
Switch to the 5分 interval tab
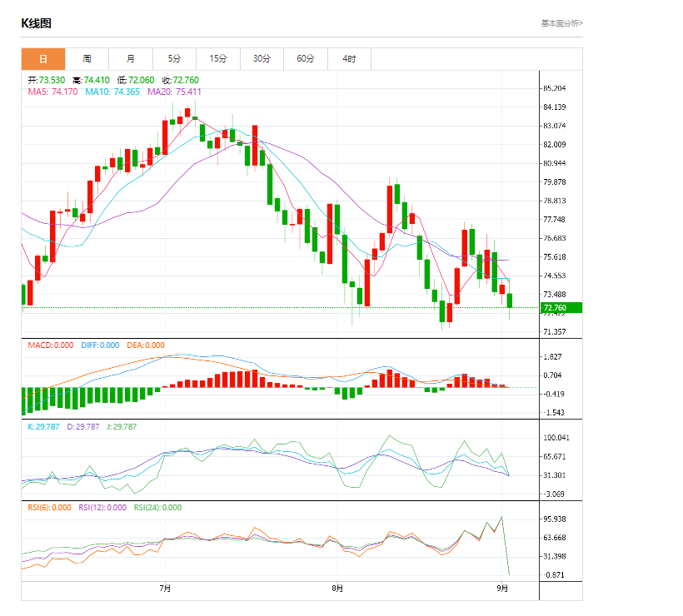(174, 59)
